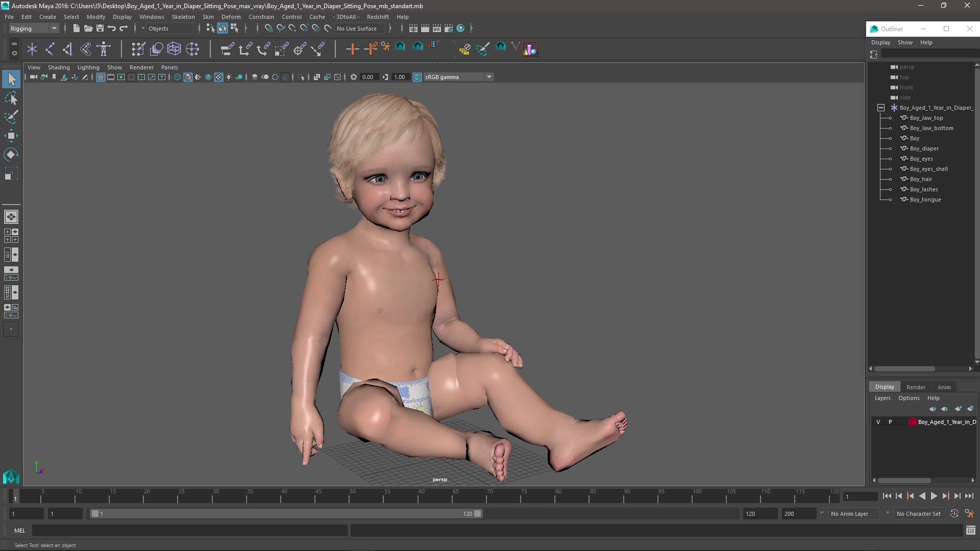Click the red layer color swatch

click(912, 422)
